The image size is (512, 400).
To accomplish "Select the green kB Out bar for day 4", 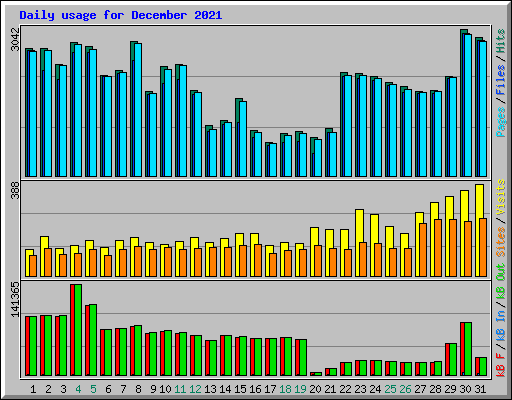I will coord(78,330).
